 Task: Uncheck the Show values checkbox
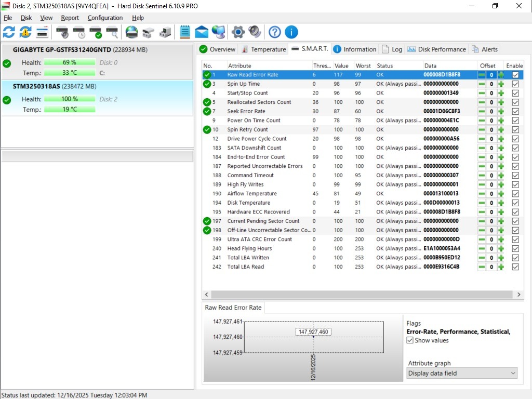pyautogui.click(x=410, y=341)
